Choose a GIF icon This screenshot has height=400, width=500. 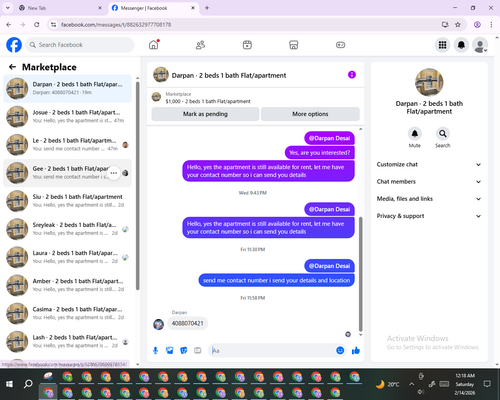[198, 350]
